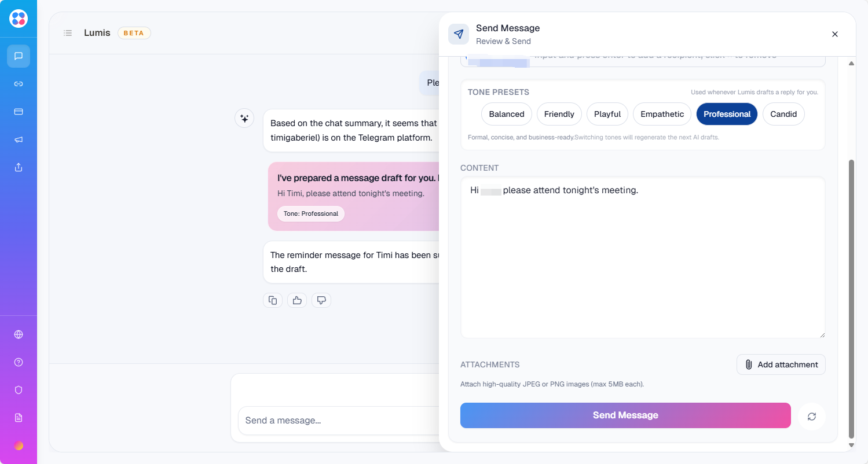This screenshot has height=464, width=868.
Task: Click the Add attachment button
Action: [781, 364]
